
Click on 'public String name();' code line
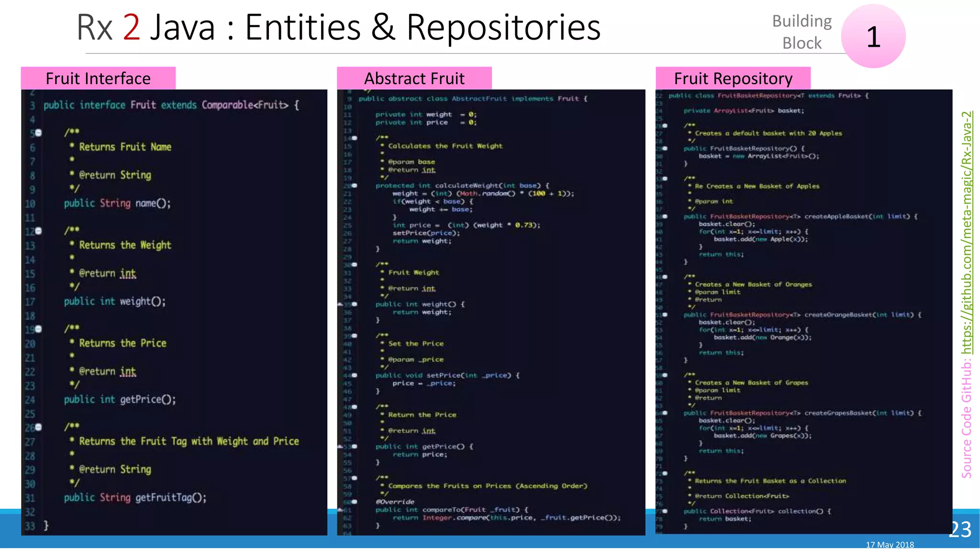(x=117, y=203)
